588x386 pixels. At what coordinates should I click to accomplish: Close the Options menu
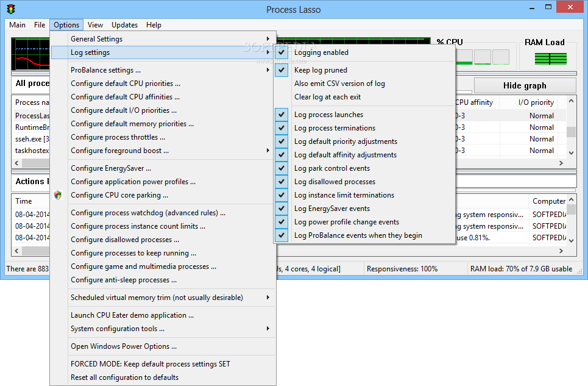[x=66, y=25]
